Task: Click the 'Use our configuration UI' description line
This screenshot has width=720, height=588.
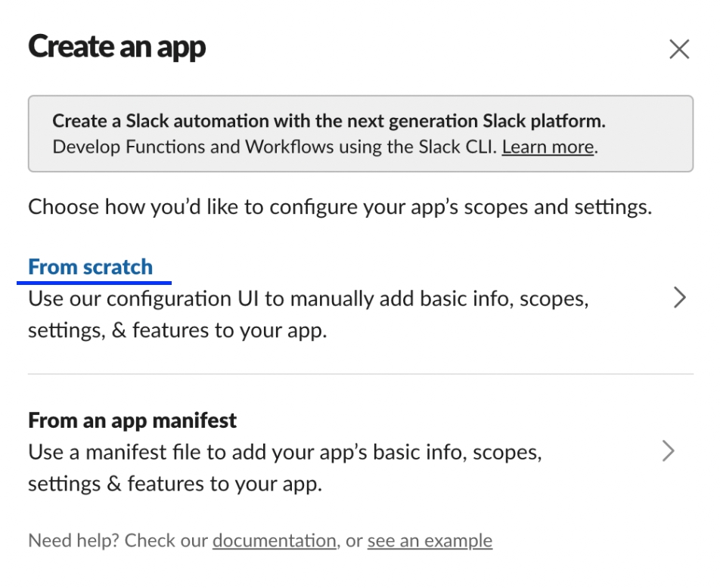Action: click(307, 299)
